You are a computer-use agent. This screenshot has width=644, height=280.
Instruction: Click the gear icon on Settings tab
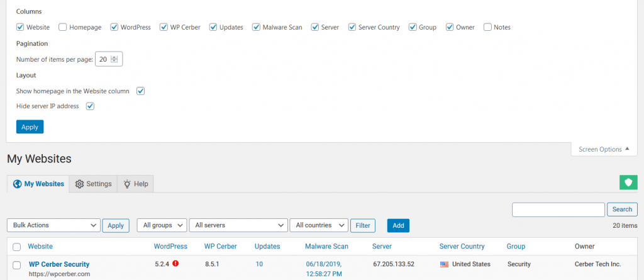80,184
